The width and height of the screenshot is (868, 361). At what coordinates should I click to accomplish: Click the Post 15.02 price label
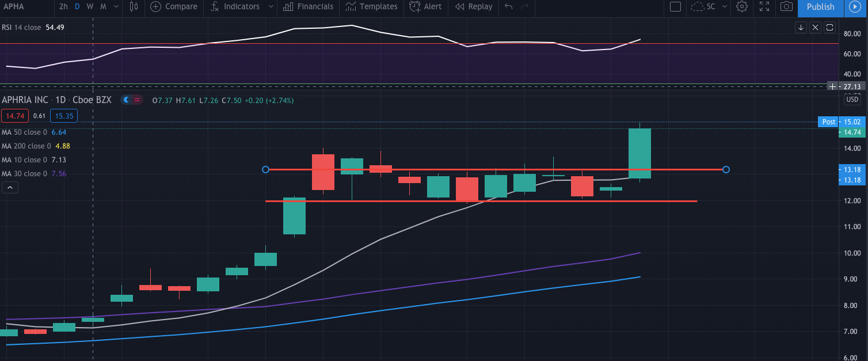pyautogui.click(x=840, y=122)
